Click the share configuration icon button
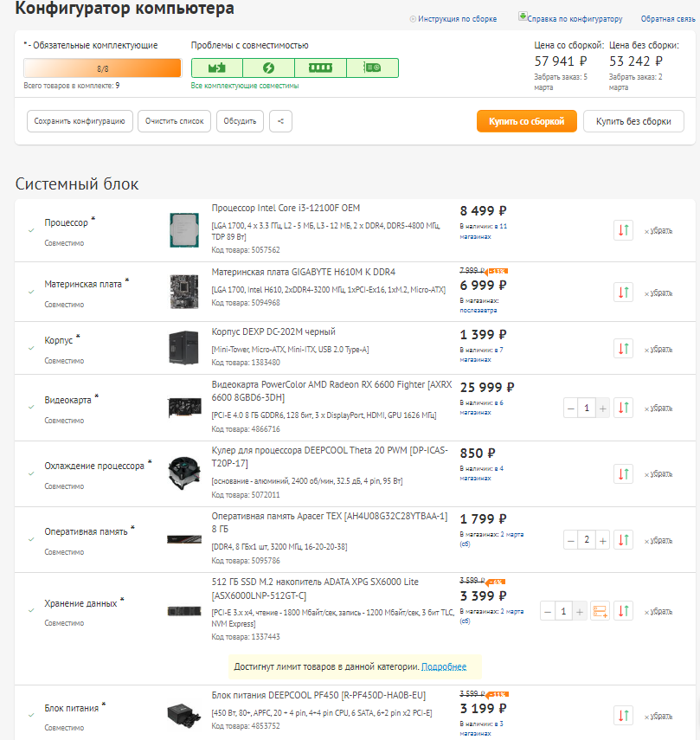Viewport: 700px width, 740px height. [x=280, y=121]
